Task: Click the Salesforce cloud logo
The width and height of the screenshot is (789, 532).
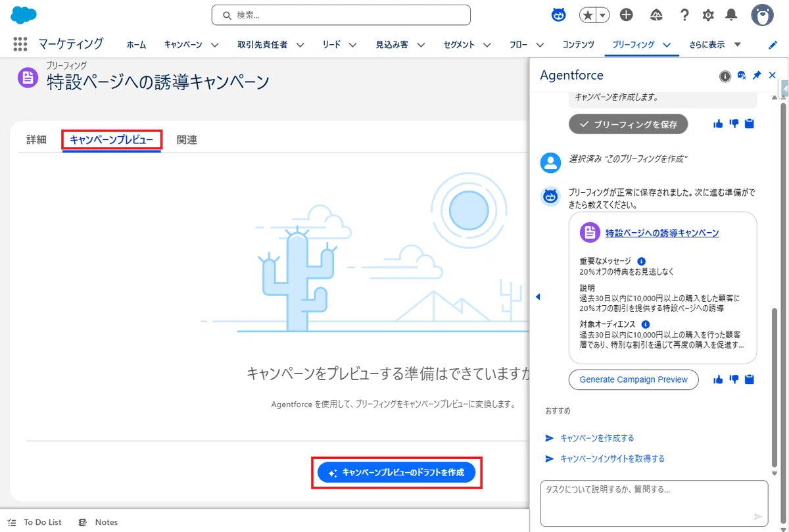Action: [24, 14]
